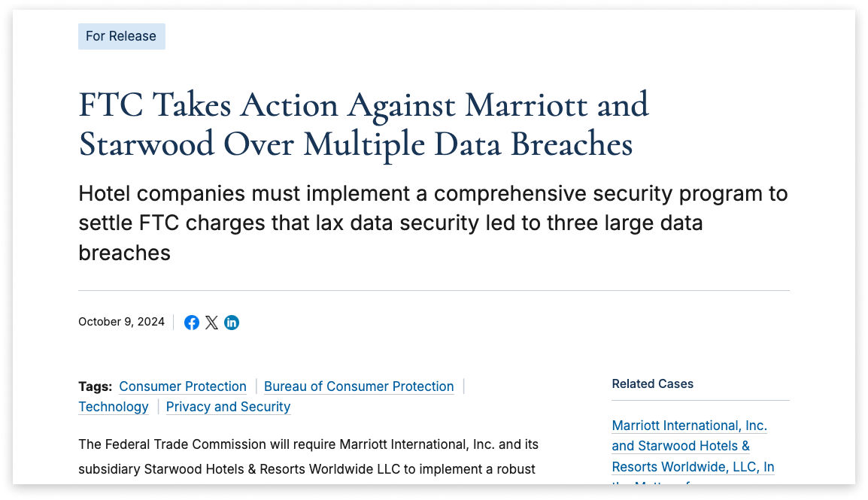The width and height of the screenshot is (868, 500).
Task: Follow the Technology tag link
Action: [x=114, y=407]
